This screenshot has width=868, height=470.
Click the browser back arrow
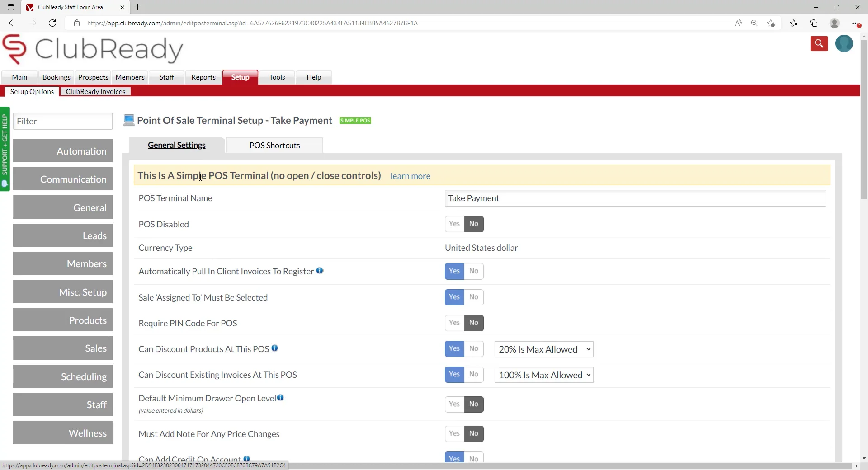tap(13, 23)
